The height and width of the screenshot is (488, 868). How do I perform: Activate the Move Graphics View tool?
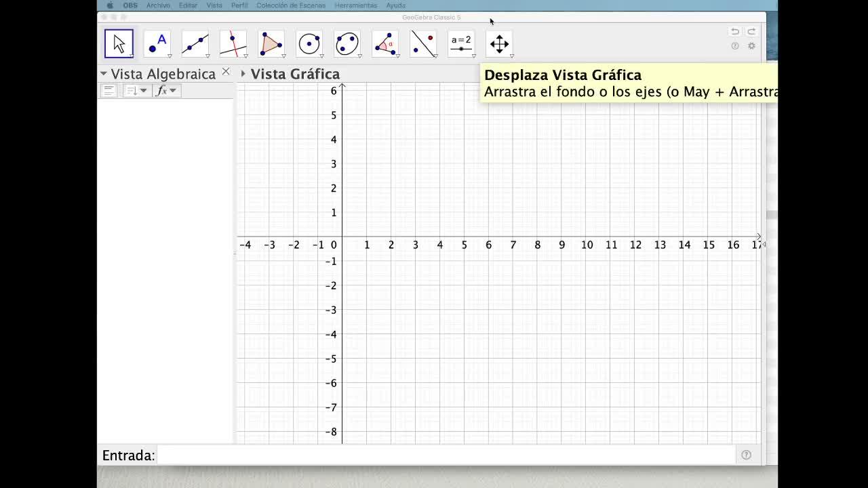point(498,44)
